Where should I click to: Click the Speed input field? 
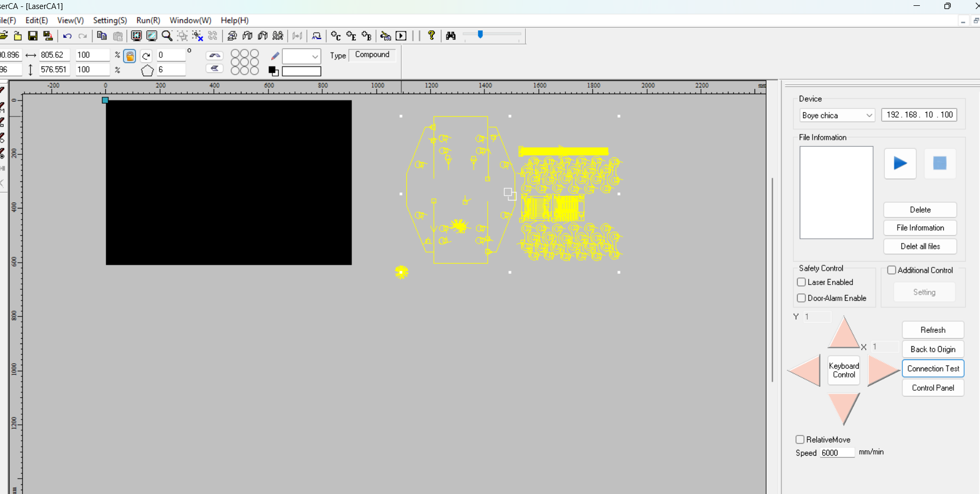pos(836,453)
